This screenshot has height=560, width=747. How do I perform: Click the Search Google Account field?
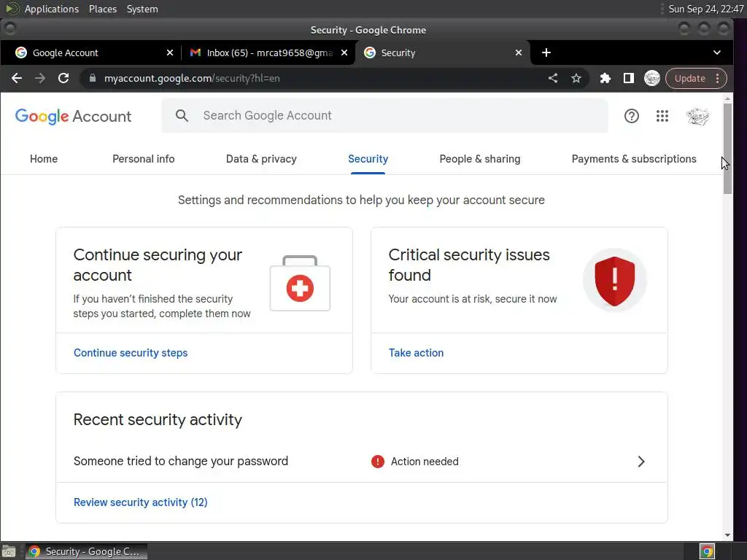[x=394, y=115]
